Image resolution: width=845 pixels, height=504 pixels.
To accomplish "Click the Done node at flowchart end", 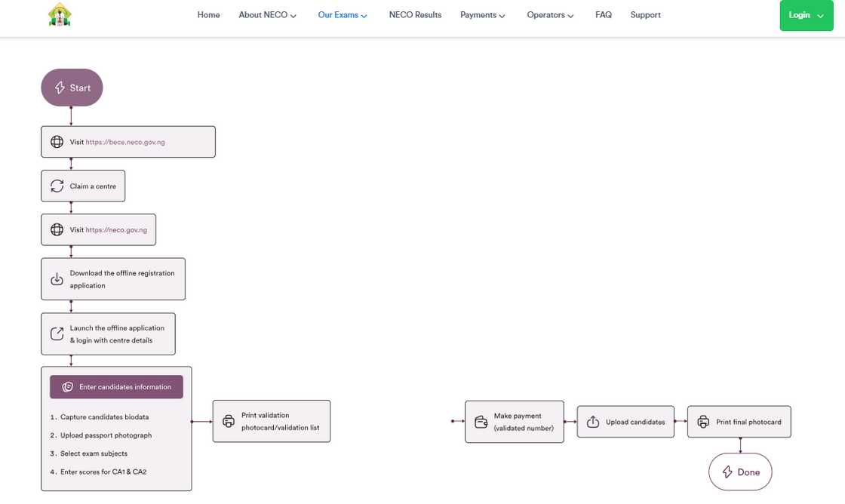I will pyautogui.click(x=740, y=472).
